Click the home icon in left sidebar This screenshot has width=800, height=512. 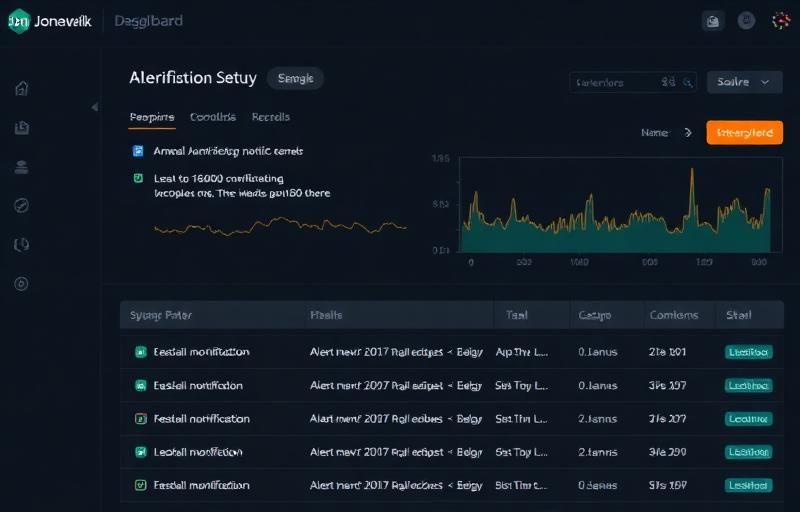coord(22,88)
